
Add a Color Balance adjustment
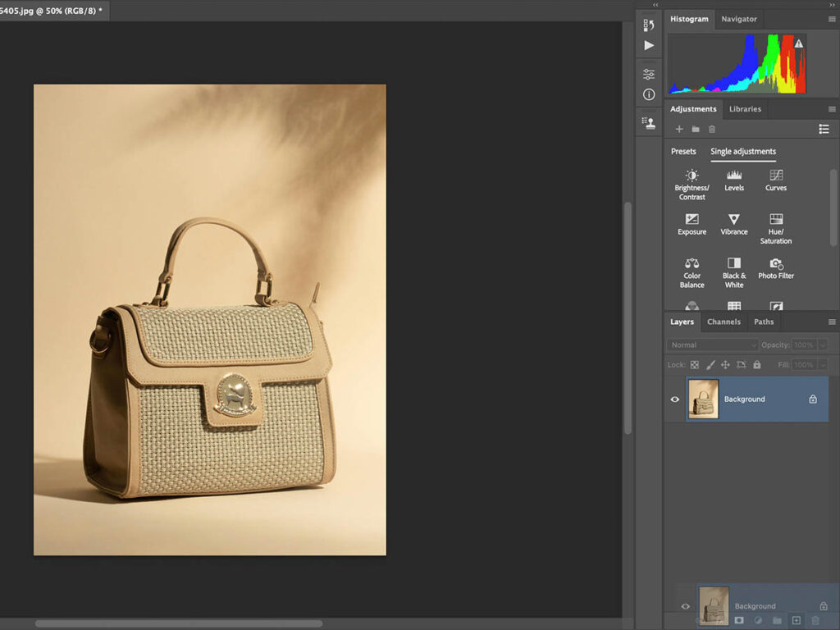(x=692, y=273)
